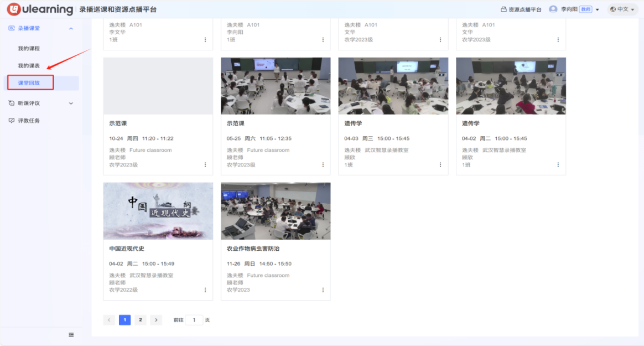644x346 pixels.
Task: Open more options on 农业作物病虫害防治 card
Action: pyautogui.click(x=323, y=290)
